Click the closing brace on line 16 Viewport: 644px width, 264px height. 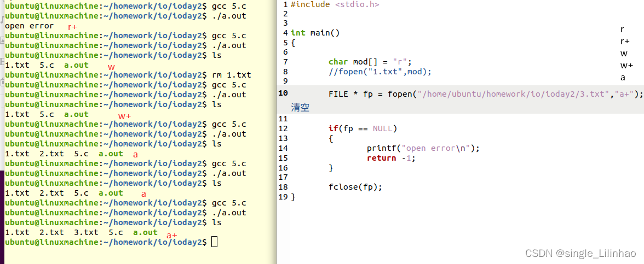click(x=331, y=168)
